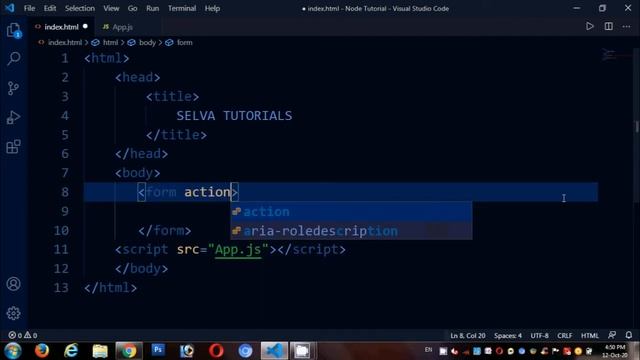The width and height of the screenshot is (640, 360).
Task: Place cursor on opening <head> tag
Action: [138, 77]
